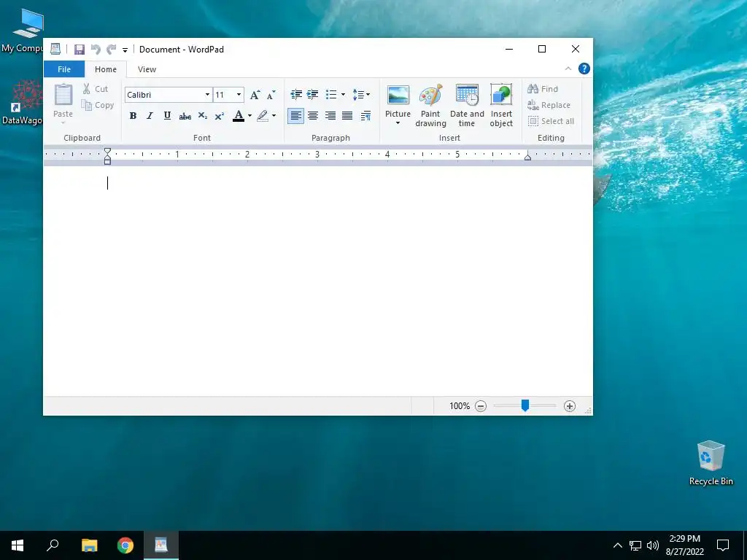The height and width of the screenshot is (560, 747).
Task: Toggle Superscript formatting
Action: (x=220, y=116)
